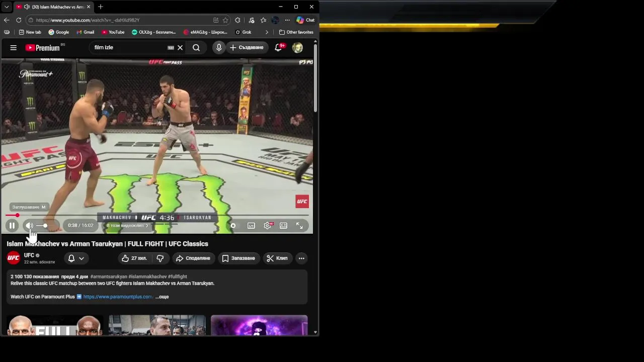Open the Gmail bookmark
Screen dimensions: 644x362
click(x=85, y=32)
